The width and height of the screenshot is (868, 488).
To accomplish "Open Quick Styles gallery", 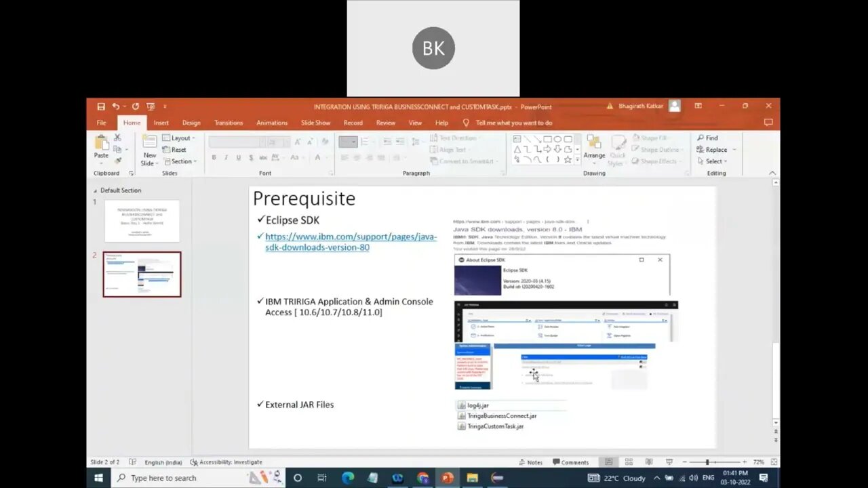I will click(616, 150).
